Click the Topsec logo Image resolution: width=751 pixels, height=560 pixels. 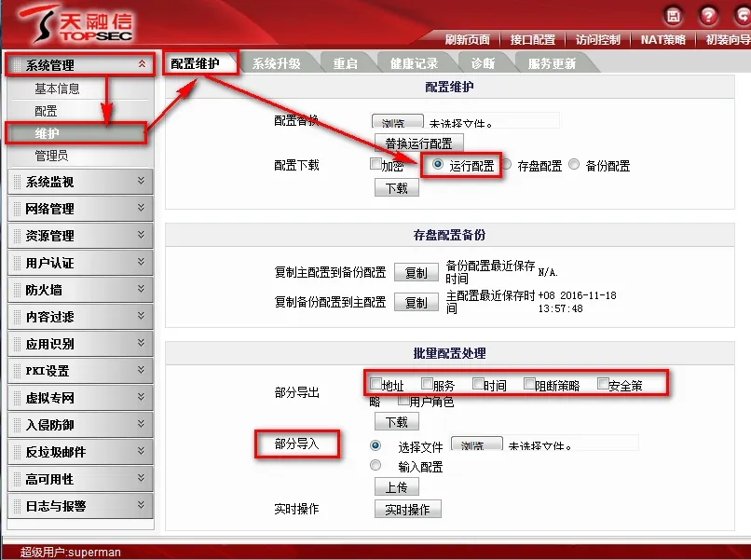(76, 24)
